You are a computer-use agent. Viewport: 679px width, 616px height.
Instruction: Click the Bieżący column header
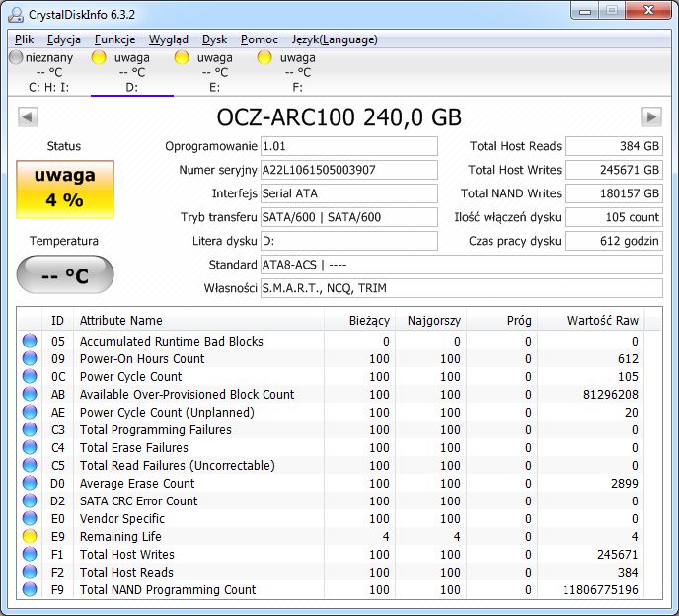(359, 321)
